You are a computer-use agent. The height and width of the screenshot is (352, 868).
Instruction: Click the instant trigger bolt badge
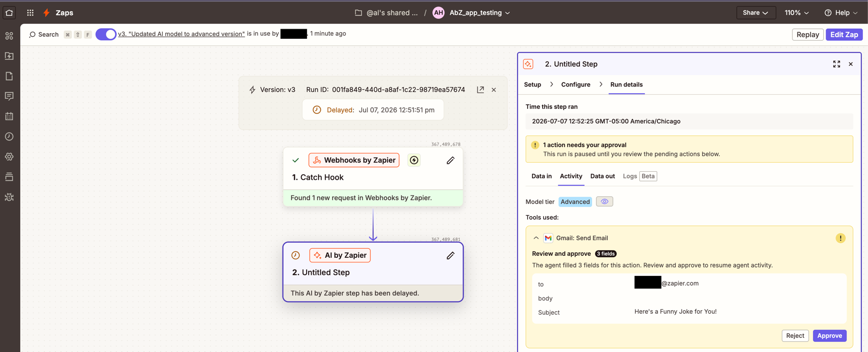[414, 160]
